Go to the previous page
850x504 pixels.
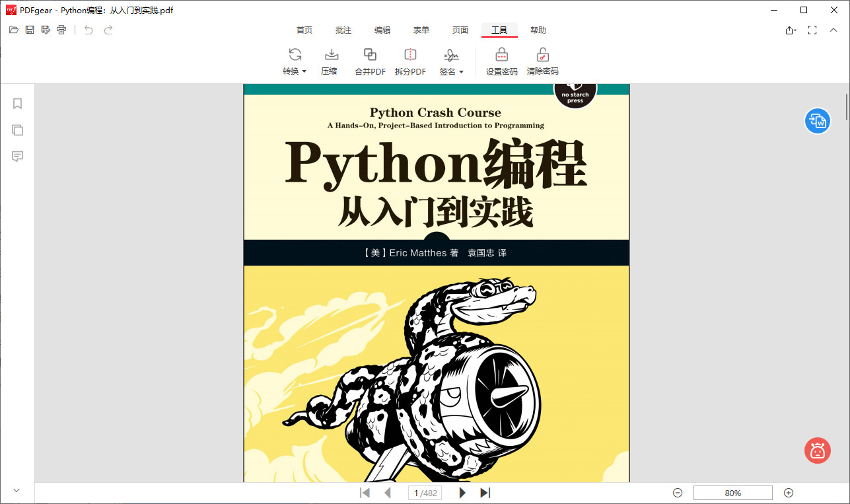click(388, 493)
